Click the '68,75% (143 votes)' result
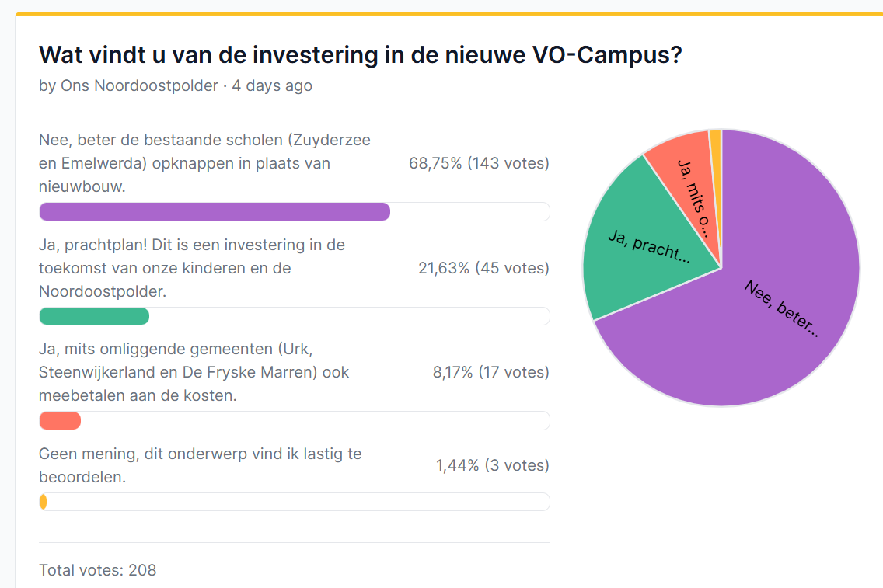This screenshot has width=883, height=588. 479,163
